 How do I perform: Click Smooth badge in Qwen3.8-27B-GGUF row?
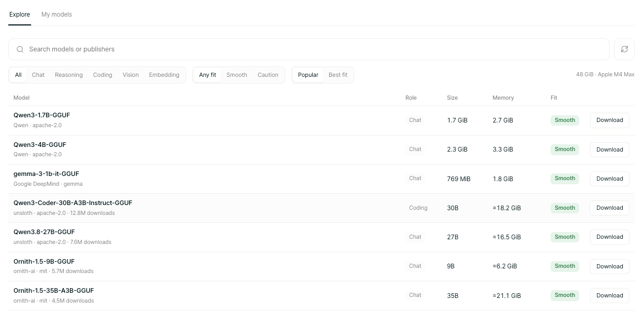[565, 237]
